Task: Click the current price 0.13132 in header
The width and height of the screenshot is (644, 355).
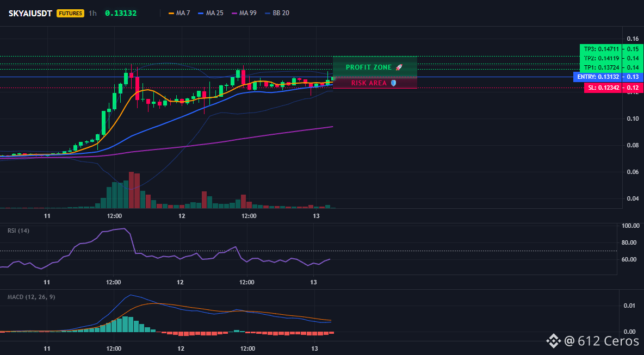Action: (121, 13)
